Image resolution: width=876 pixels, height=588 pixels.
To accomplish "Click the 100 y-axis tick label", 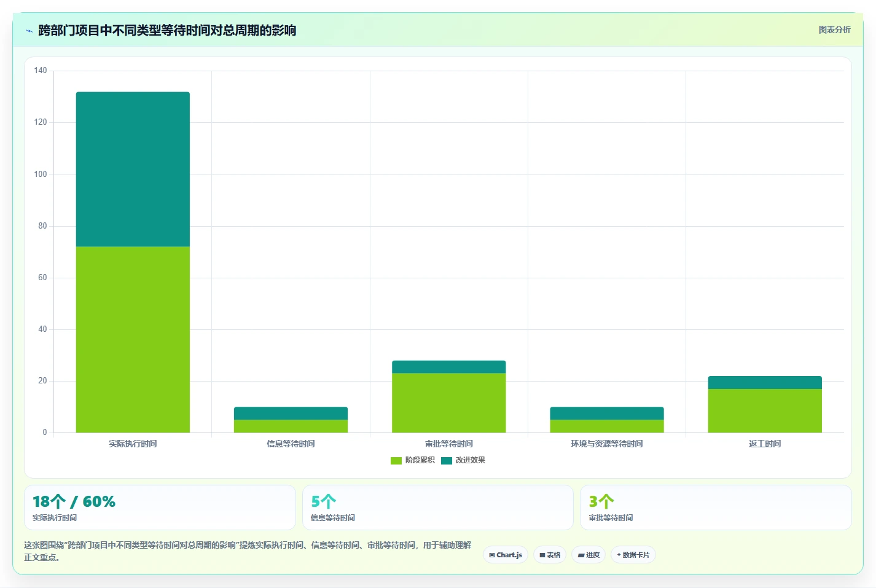I will point(41,174).
